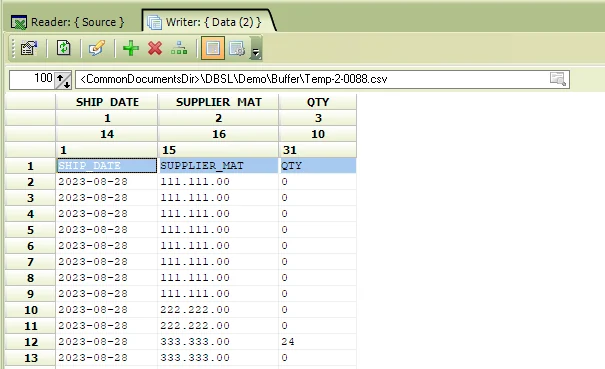Click the QTY value 0 in row 13
The height and width of the screenshot is (369, 605).
click(x=318, y=358)
